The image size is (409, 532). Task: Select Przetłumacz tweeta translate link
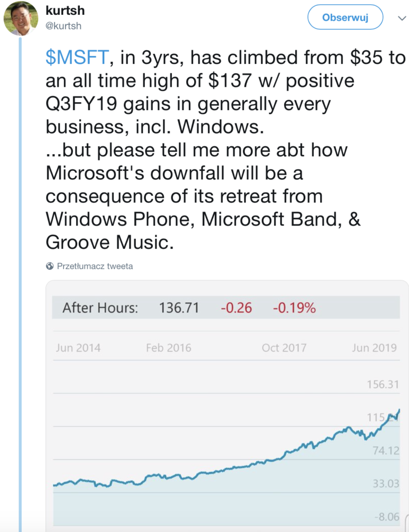click(95, 266)
